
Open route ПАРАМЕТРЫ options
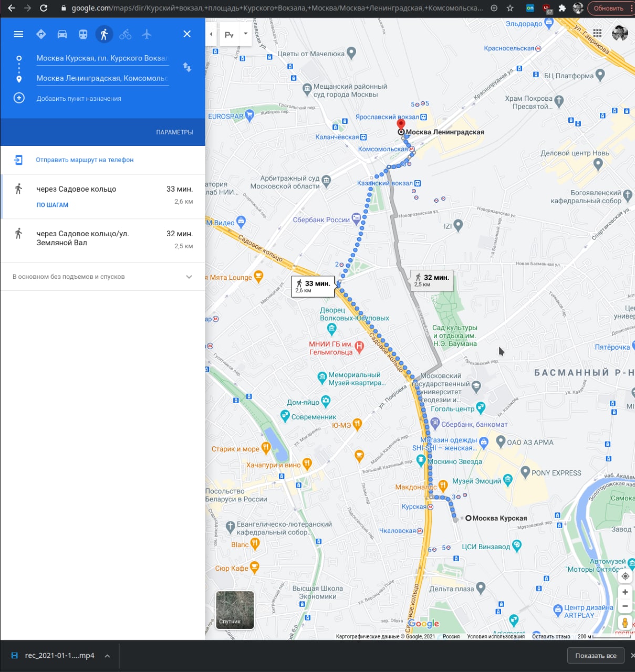(174, 132)
